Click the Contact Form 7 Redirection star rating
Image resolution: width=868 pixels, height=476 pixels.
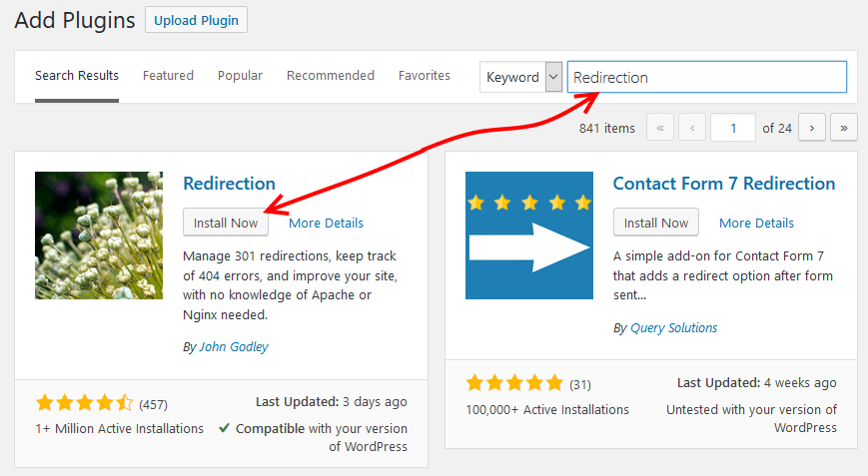514,382
